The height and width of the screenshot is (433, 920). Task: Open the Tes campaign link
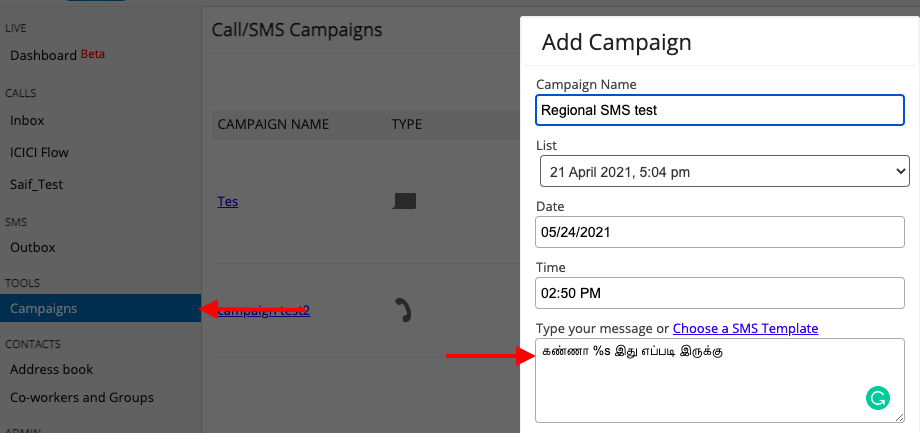pyautogui.click(x=228, y=201)
